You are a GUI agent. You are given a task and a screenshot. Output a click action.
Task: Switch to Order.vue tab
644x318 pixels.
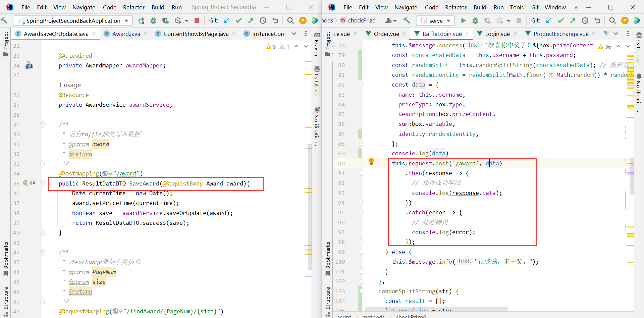[x=386, y=34]
